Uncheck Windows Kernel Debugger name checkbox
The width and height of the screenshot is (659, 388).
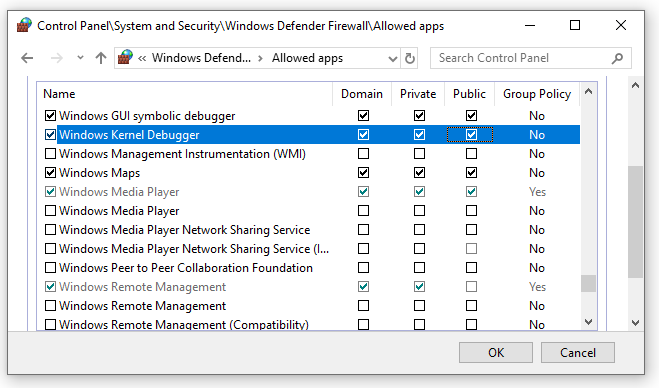pyautogui.click(x=50, y=135)
